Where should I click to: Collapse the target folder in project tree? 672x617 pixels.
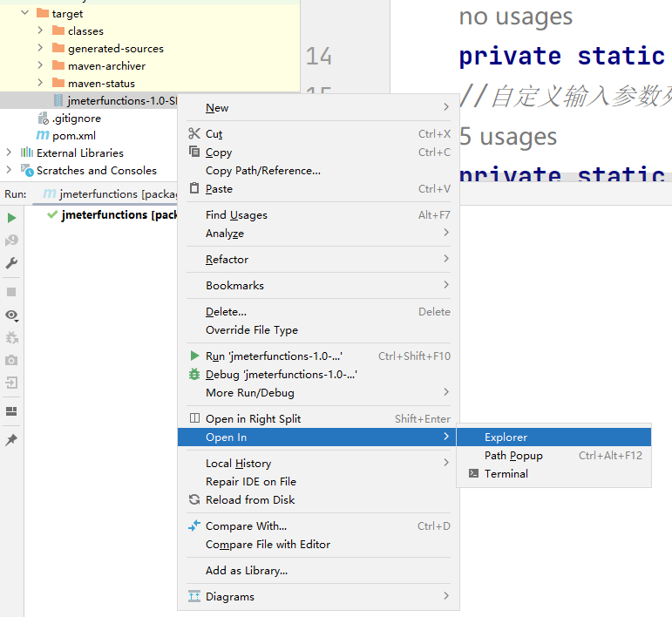point(24,14)
